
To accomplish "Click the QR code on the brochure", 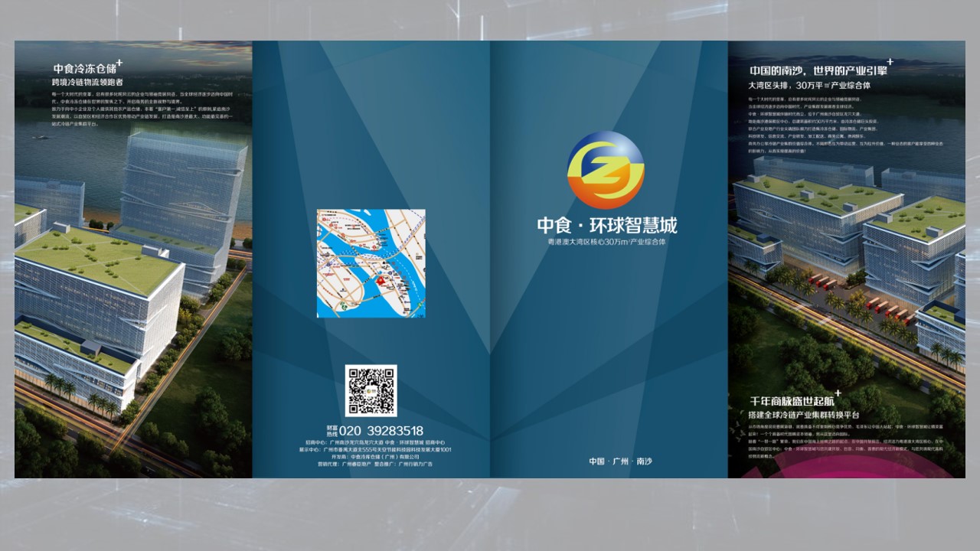I will point(373,390).
